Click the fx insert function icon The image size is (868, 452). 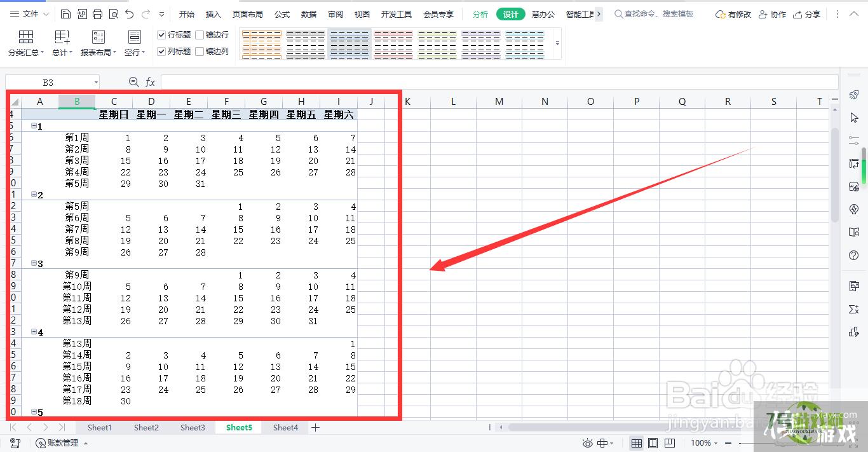click(151, 82)
